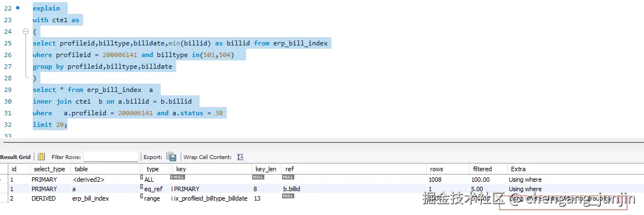644x215 pixels.
Task: Select the 5.00 filtered cell
Action: pos(477,189)
